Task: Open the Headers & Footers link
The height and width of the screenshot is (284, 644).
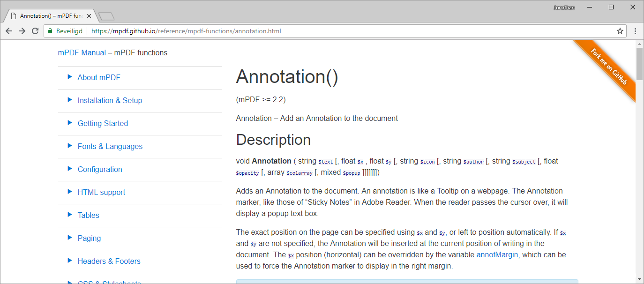Action: coord(109,261)
